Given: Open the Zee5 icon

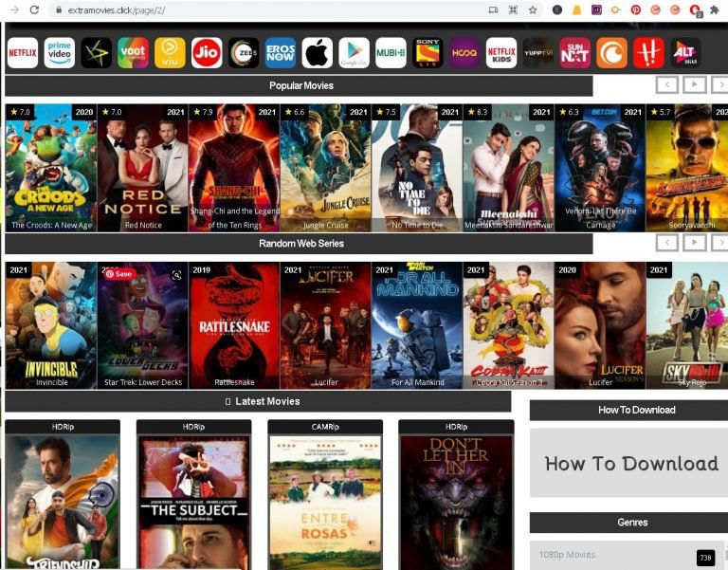Looking at the screenshot, I should pos(244,53).
